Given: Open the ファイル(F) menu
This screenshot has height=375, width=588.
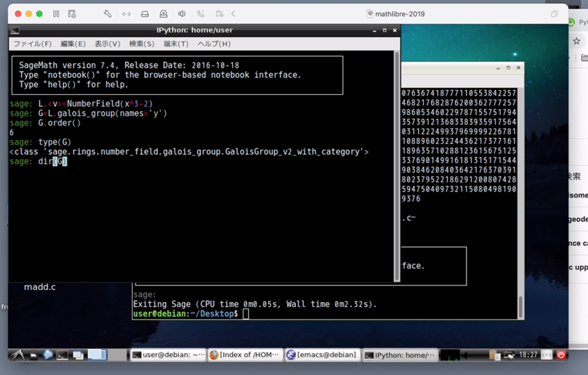Looking at the screenshot, I should pyautogui.click(x=33, y=44).
